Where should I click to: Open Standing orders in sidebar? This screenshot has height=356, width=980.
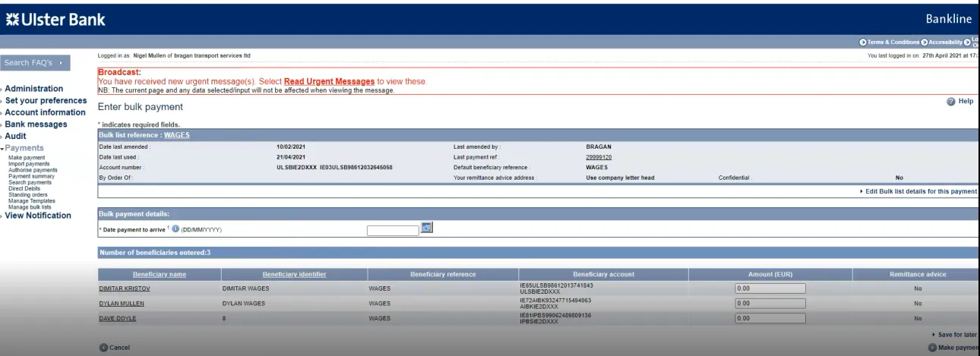[28, 194]
